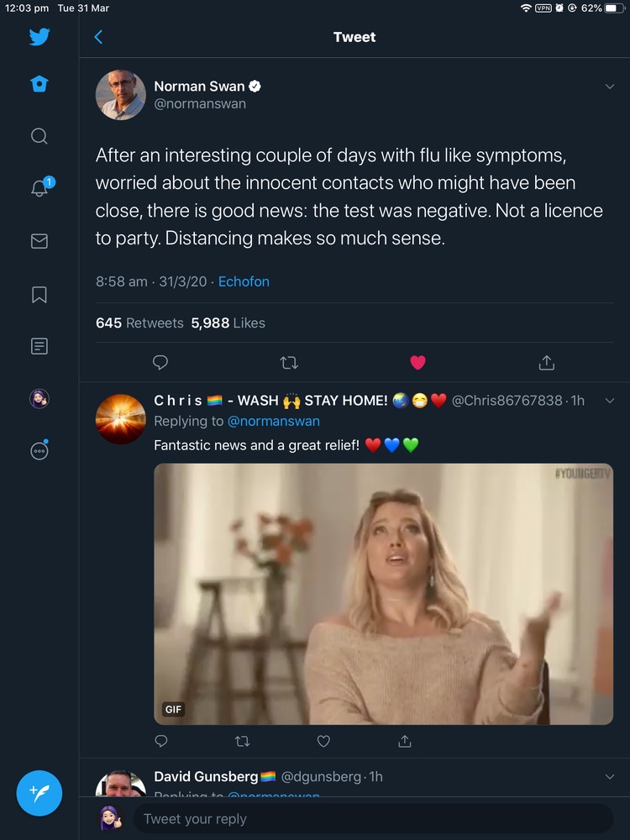The image size is (630, 840).
Task: Open options chevron on David Gunsberg's reply
Action: 610,777
